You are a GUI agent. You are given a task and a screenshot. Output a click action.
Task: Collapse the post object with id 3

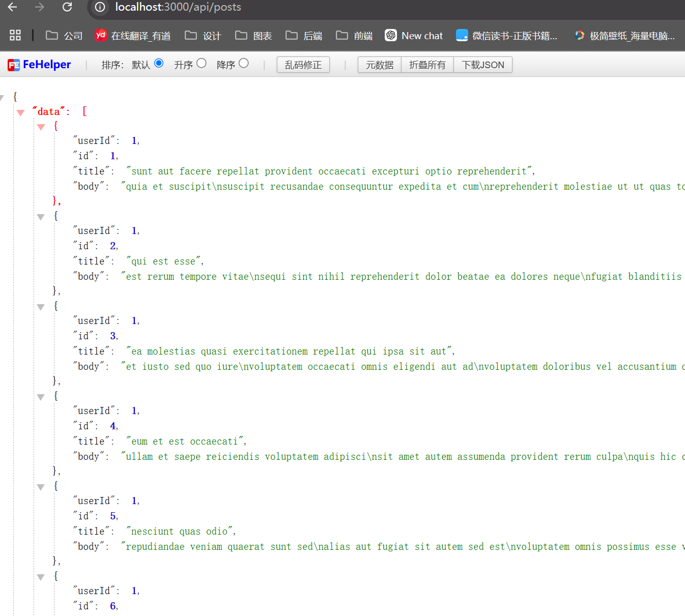[41, 307]
